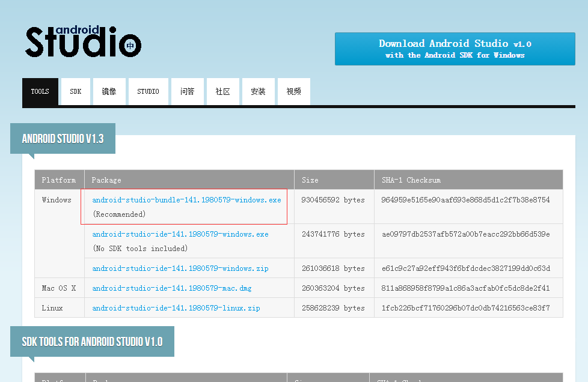Open the TOOLS tab
The height and width of the screenshot is (382, 588).
(x=40, y=91)
